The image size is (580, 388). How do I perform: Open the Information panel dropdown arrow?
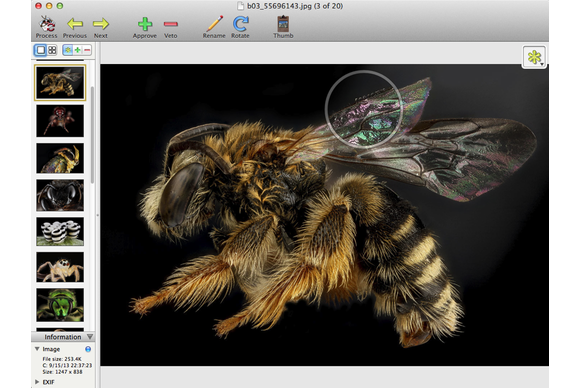click(x=90, y=337)
